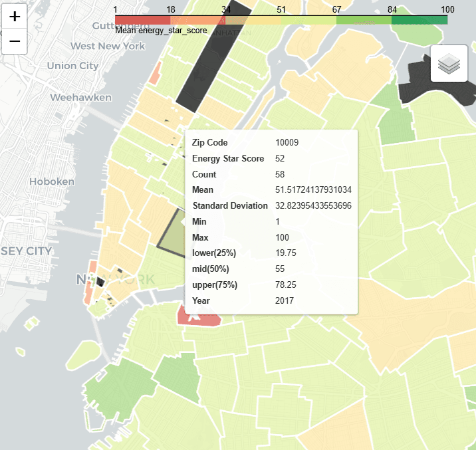Viewport: 476px width, 450px height.
Task: Zoom out with the minus button
Action: coord(14,41)
